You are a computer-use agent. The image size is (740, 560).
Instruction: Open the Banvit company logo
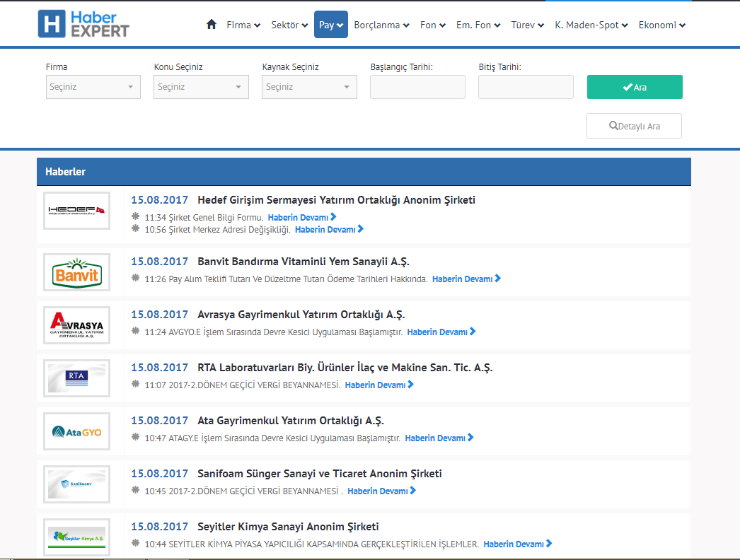coord(76,272)
